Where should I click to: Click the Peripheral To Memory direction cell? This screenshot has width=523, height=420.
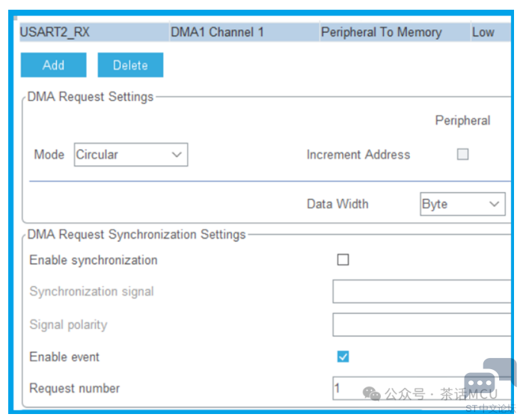point(381,32)
